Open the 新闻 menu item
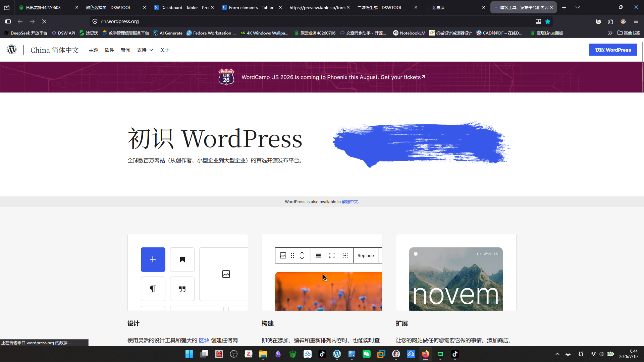 click(125, 50)
